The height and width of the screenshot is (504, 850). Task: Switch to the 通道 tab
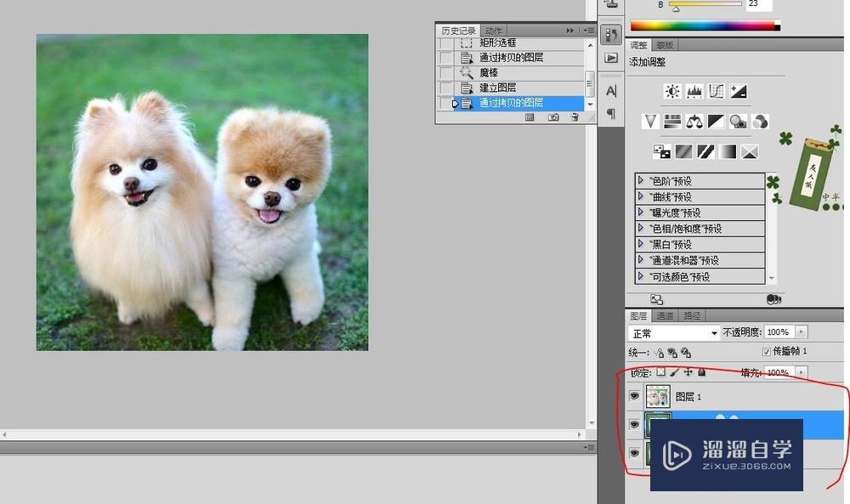(665, 315)
